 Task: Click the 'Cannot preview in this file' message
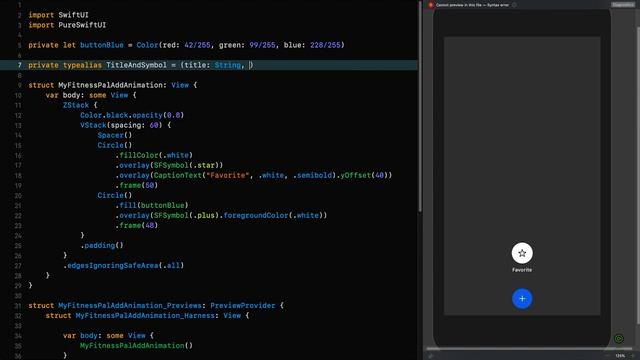pos(472,5)
